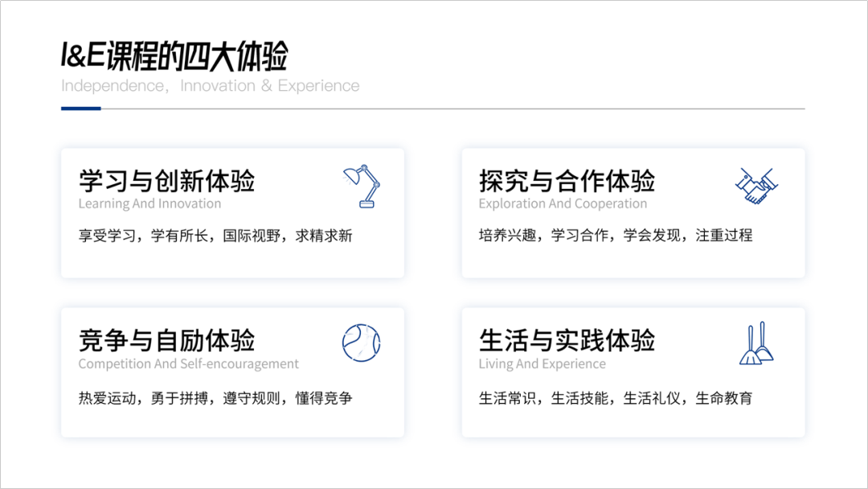Screen dimensions: 868x489
Task: Select the 竞争与自励体验 heading
Action: click(166, 340)
